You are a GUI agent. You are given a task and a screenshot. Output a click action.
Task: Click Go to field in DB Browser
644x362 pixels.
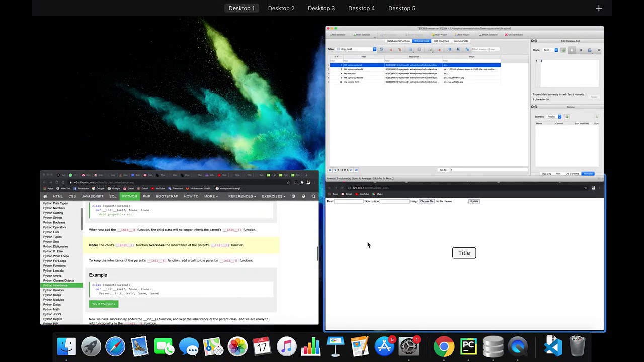pos(488,170)
